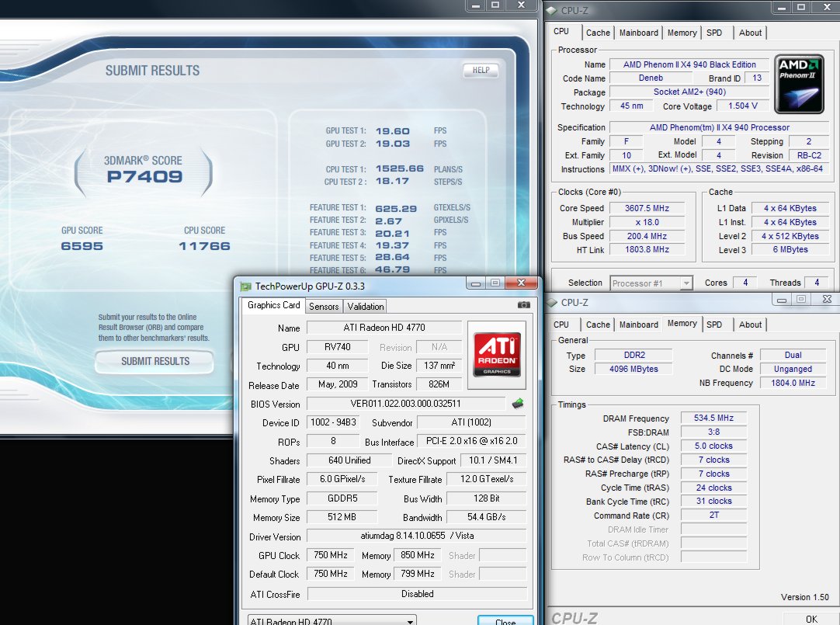Open Memory tab in top CPU-Z window
This screenshot has height=625, width=840.
pos(682,33)
